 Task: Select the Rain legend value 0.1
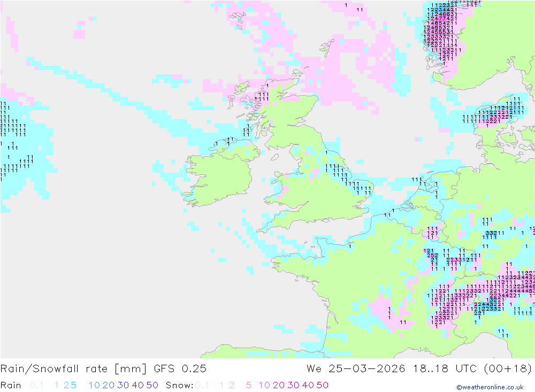[36, 385]
